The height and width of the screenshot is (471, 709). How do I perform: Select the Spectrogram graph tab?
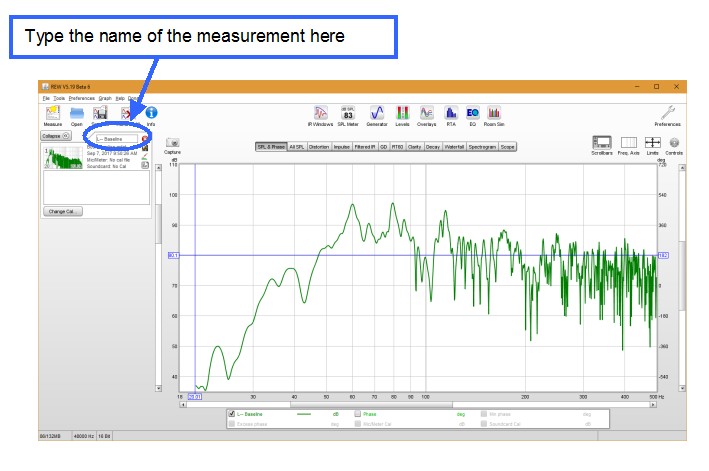tap(481, 146)
